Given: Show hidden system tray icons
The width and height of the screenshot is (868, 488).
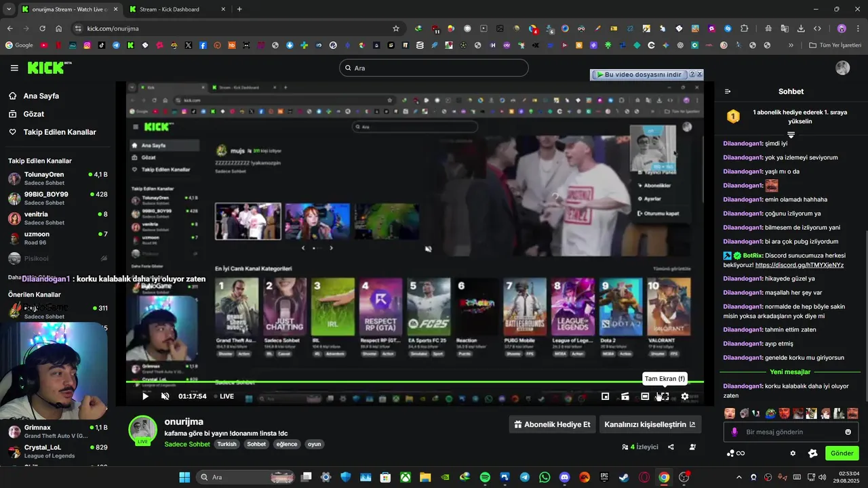Looking at the screenshot, I should tap(739, 477).
